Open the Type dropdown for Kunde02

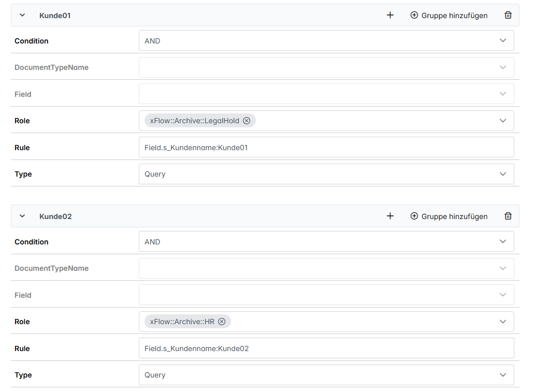[x=326, y=375]
